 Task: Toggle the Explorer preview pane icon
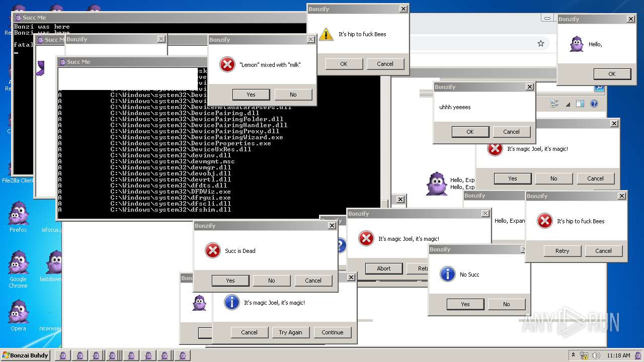pos(580,104)
